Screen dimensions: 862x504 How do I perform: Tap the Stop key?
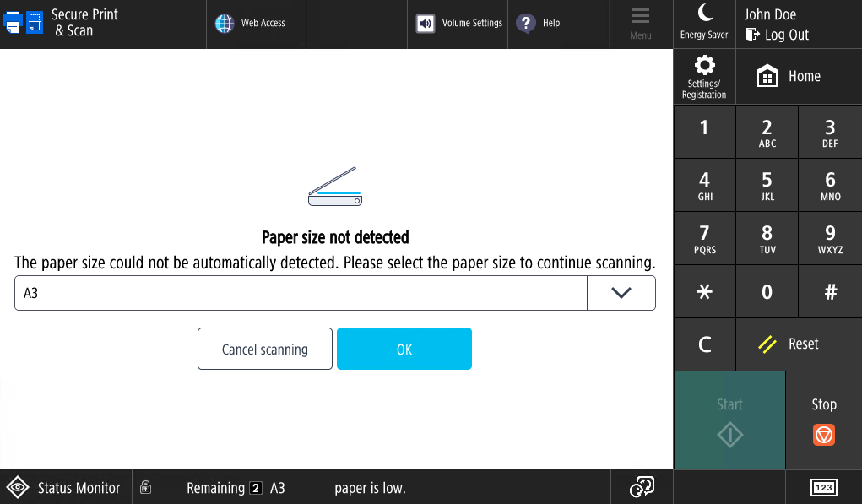(x=823, y=420)
